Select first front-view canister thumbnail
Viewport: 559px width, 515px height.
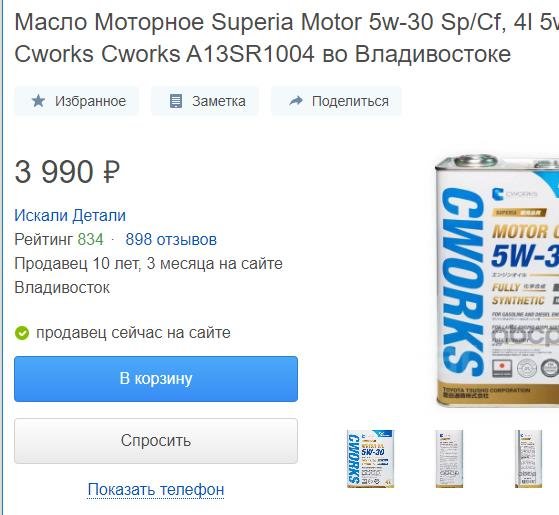tap(370, 459)
